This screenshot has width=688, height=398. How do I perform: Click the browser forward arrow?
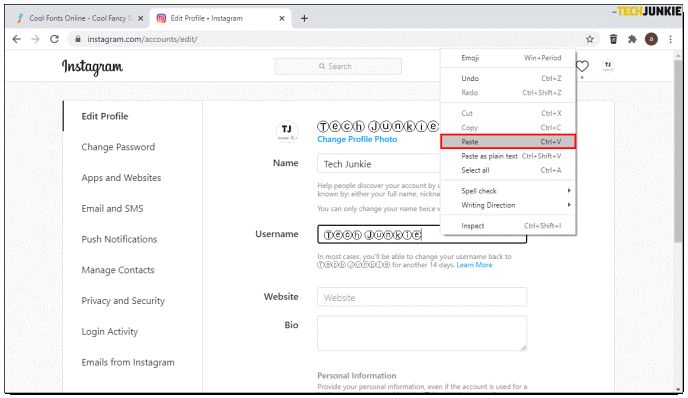(36, 39)
